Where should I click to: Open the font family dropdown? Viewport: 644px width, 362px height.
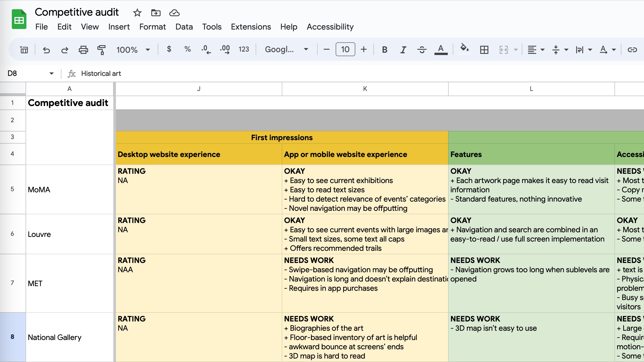[x=287, y=50]
